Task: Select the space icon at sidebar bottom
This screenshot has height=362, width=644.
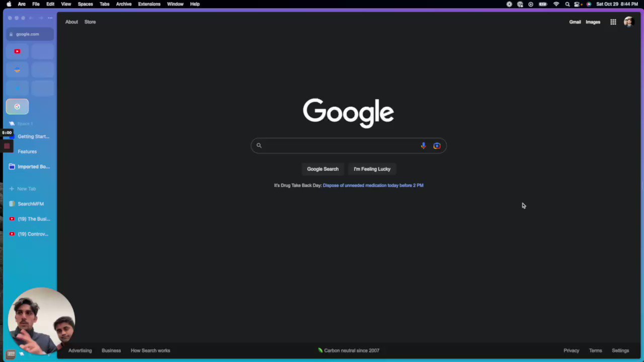Action: (x=22, y=354)
